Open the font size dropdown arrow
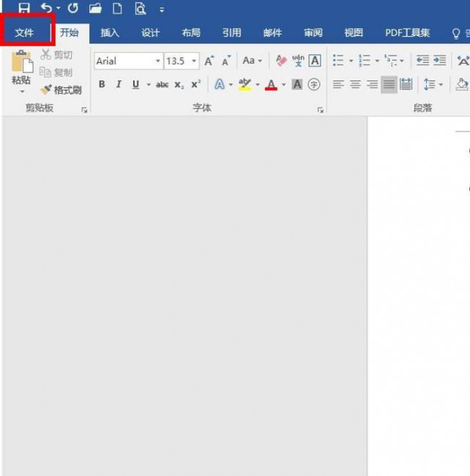The width and height of the screenshot is (470, 476). coord(194,61)
